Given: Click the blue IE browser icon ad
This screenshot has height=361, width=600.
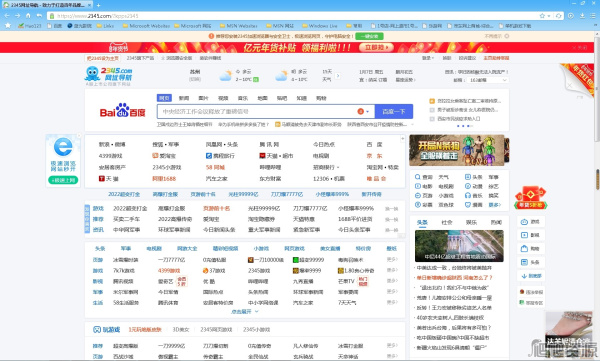Looking at the screenshot, I should tap(63, 147).
